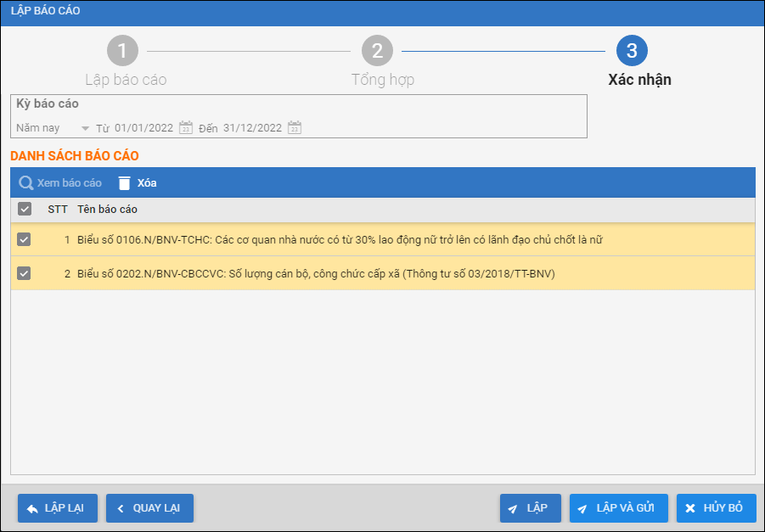Click step 1 circle Lập báo cáo
Screen dimensions: 765x532
[x=122, y=51]
